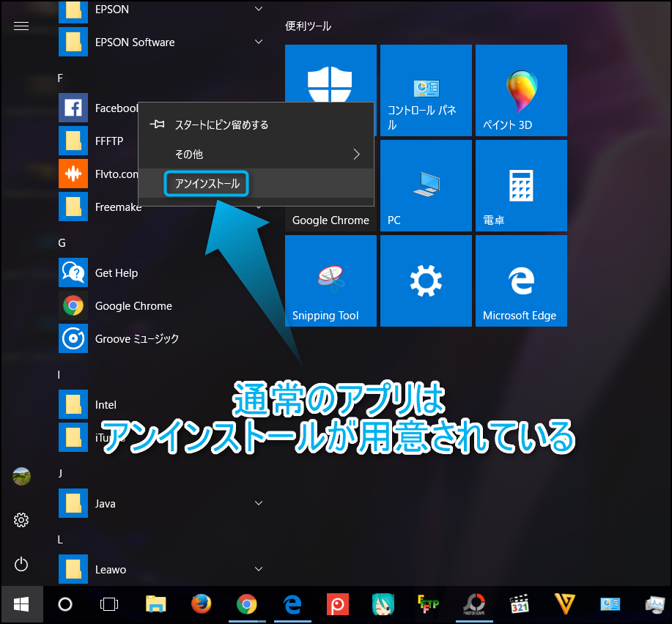Expand the EPSON Software folder chevron
The width and height of the screenshot is (672, 624).
[259, 42]
